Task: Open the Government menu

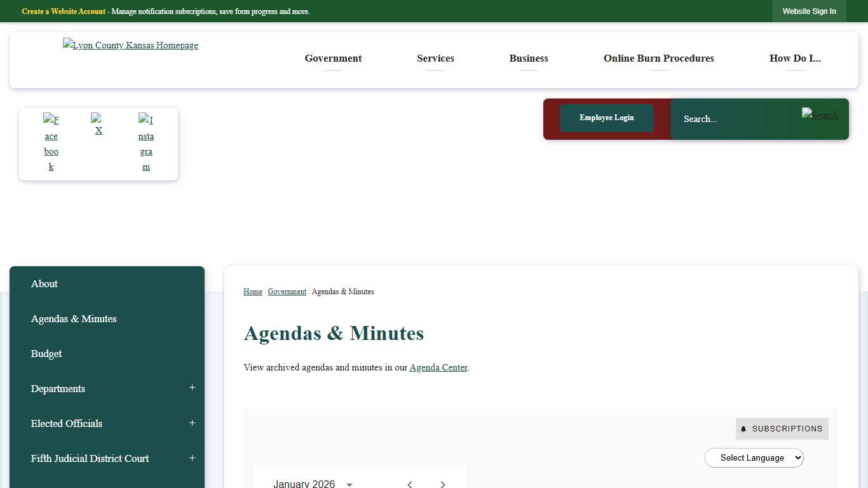Action: (333, 58)
